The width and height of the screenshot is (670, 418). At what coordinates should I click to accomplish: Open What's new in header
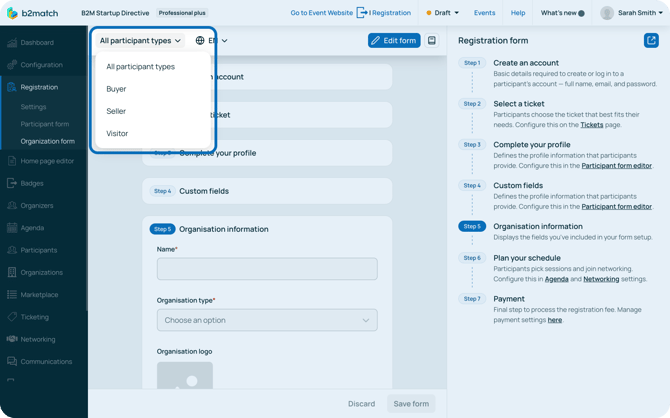tap(558, 13)
